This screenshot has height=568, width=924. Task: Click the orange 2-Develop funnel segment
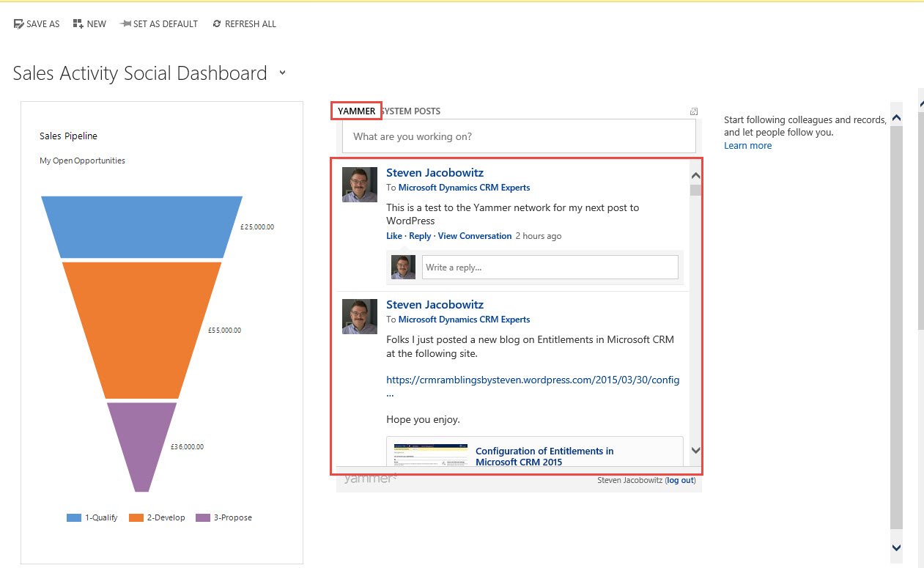[141, 330]
